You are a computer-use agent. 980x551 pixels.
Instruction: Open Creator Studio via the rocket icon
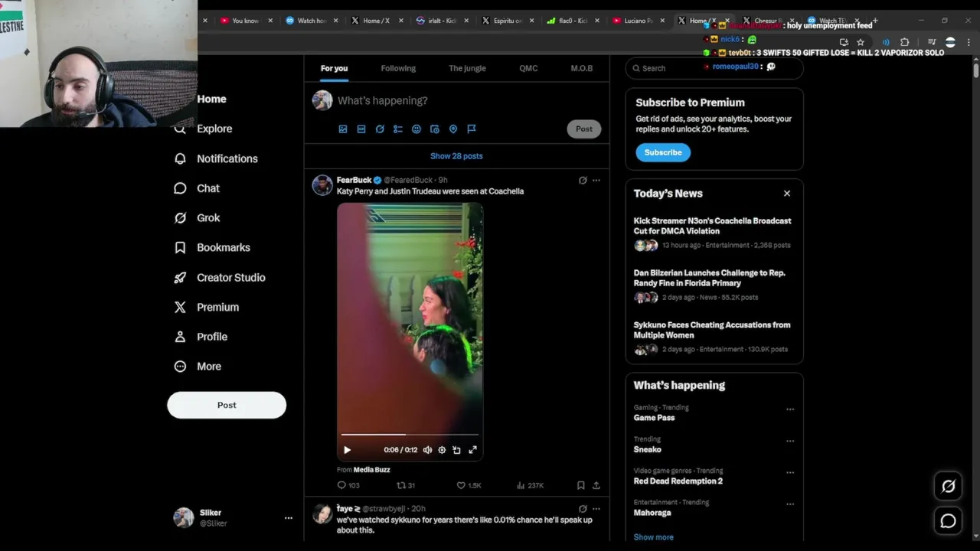180,278
